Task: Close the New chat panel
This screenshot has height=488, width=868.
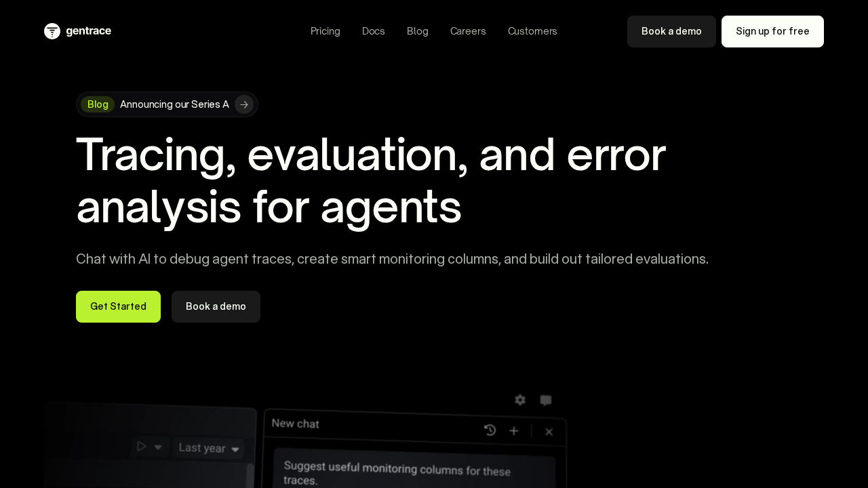Action: pyautogui.click(x=549, y=432)
